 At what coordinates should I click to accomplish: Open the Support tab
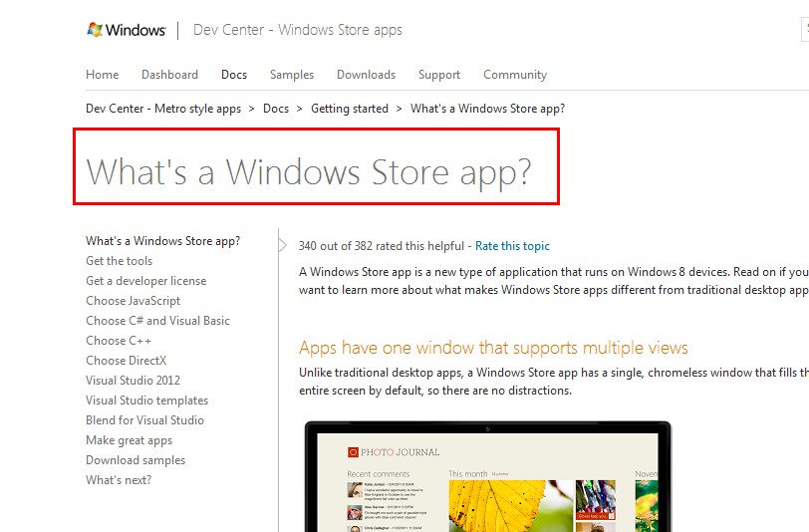coord(439,75)
